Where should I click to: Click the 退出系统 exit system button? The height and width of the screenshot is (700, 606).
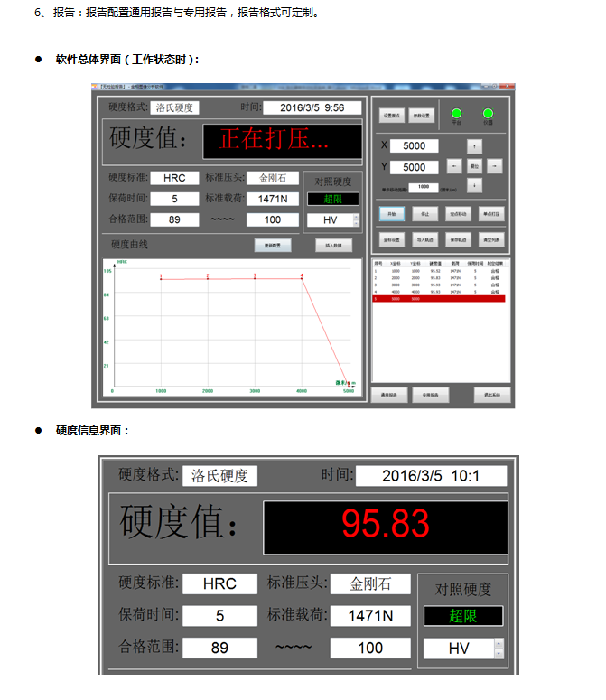coord(493,395)
